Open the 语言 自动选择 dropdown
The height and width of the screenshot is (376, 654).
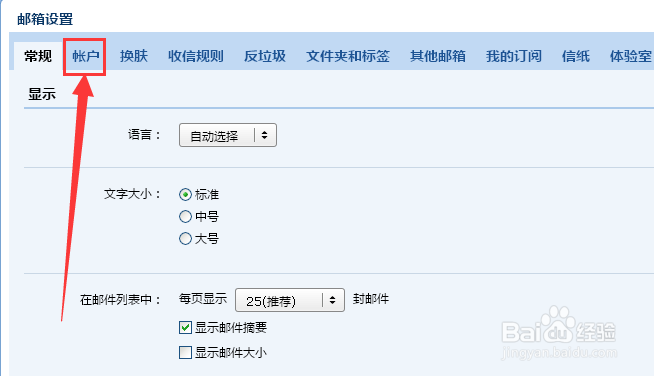[x=228, y=135]
